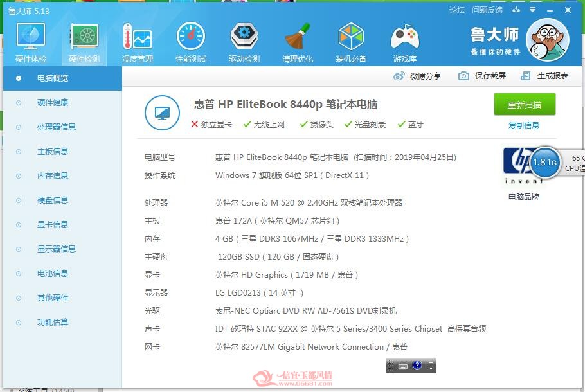Viewport: 585px width, 392px height.
Task: Click the 惠普 172A motherboard value
Action: click(277, 221)
